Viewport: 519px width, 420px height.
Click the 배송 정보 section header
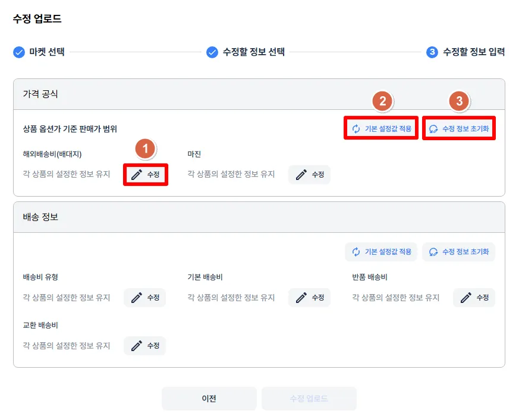[x=40, y=217]
